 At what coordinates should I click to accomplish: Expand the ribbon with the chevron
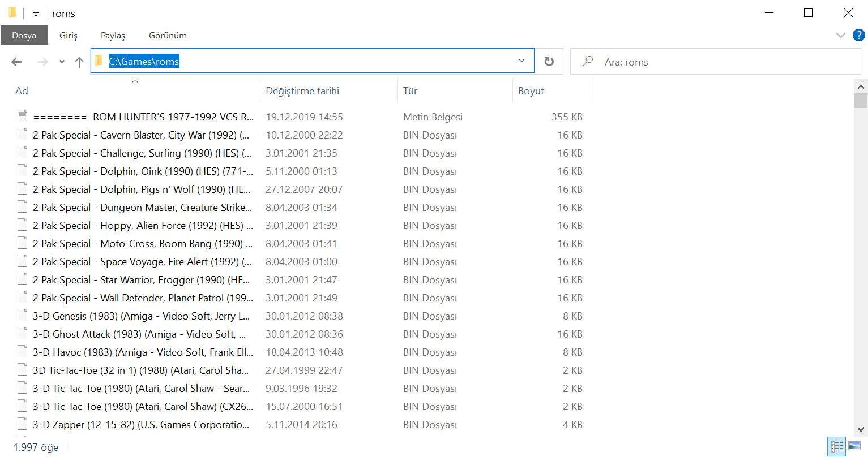(x=840, y=35)
